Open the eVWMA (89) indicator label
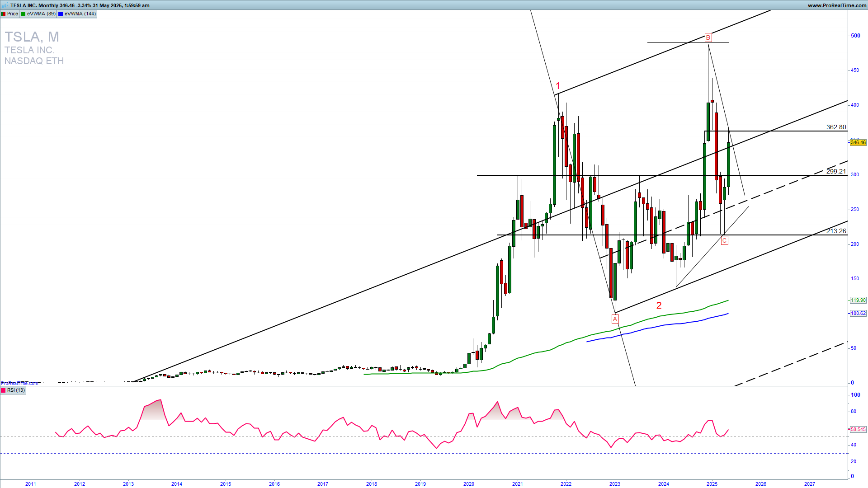Screen dimensions: 868x488 tap(38, 14)
